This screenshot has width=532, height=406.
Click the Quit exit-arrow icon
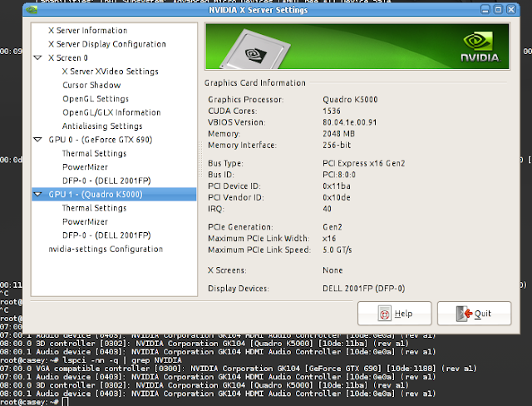coord(464,314)
